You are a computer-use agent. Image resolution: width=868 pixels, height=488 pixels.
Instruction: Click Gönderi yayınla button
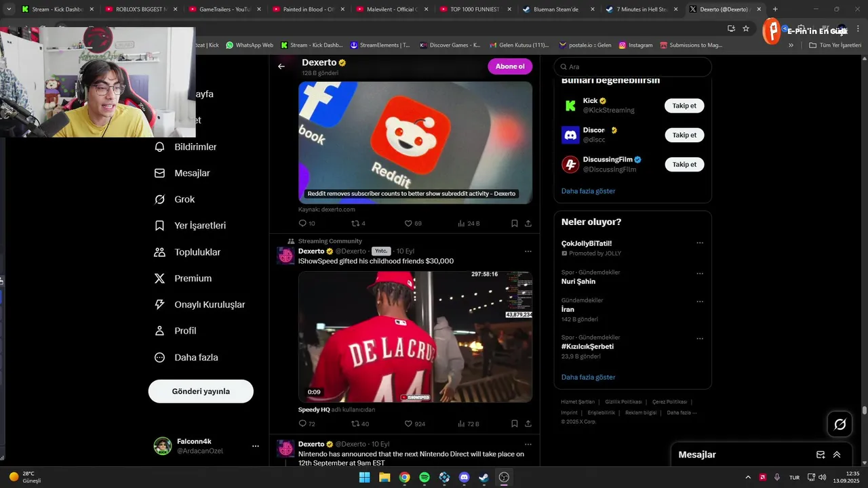201,392
